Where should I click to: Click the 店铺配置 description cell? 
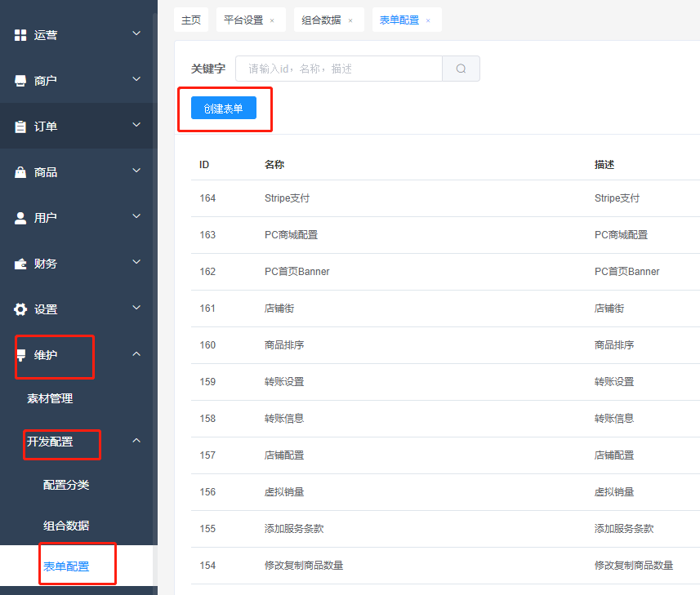point(614,455)
